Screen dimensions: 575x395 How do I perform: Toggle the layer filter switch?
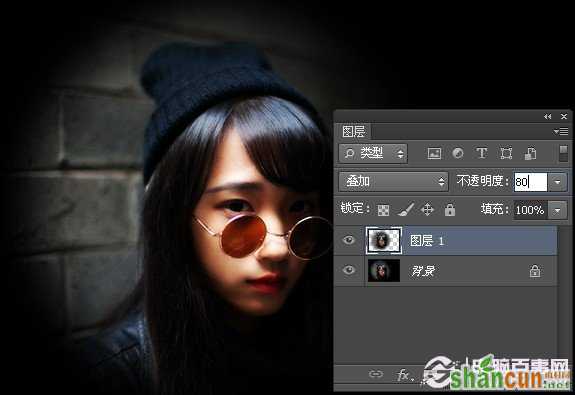564,153
